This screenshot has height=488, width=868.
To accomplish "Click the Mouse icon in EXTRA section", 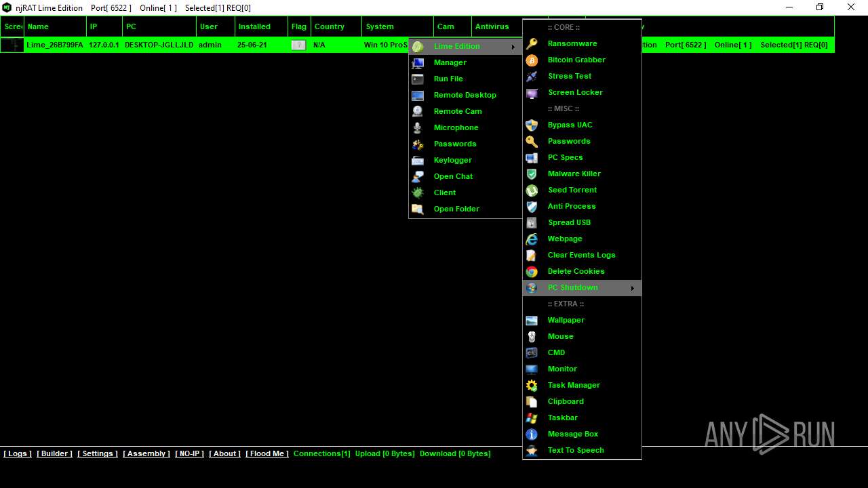I will tap(532, 336).
